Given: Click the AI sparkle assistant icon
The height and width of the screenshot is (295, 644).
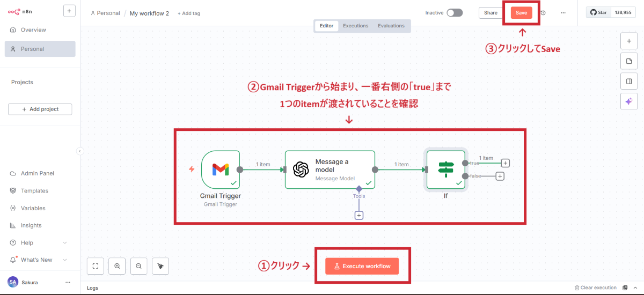Looking at the screenshot, I should [628, 101].
